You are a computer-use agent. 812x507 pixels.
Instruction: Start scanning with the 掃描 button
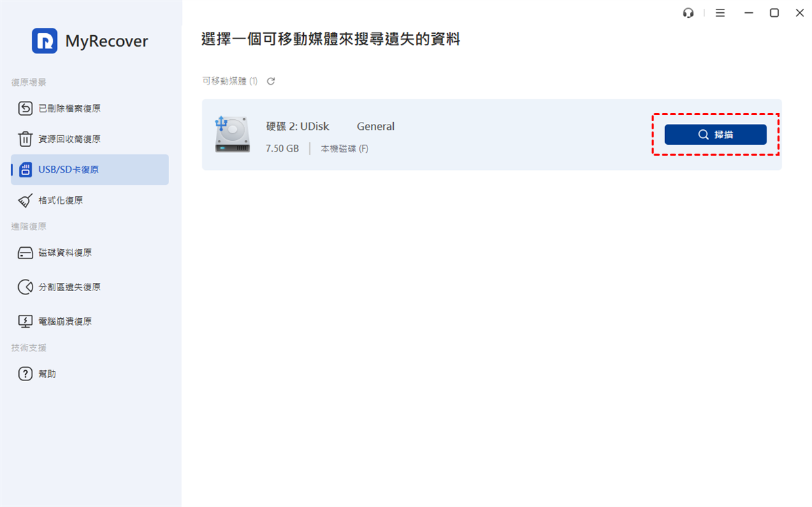[715, 135]
